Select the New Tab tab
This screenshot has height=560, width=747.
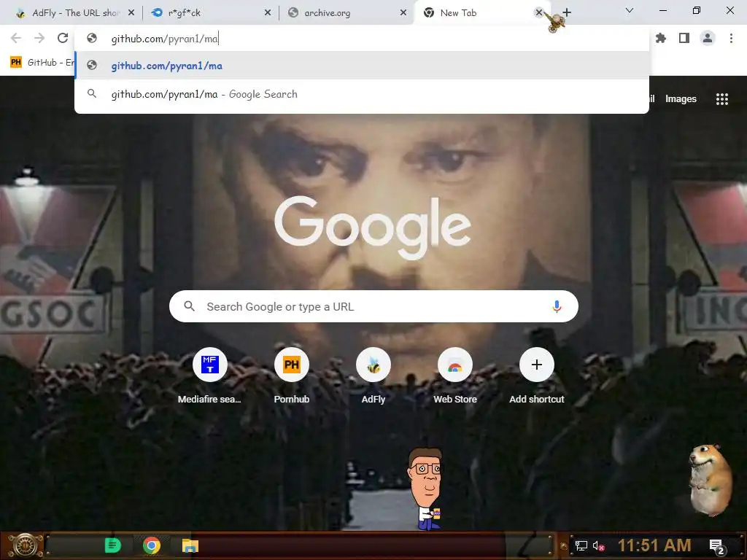point(476,13)
